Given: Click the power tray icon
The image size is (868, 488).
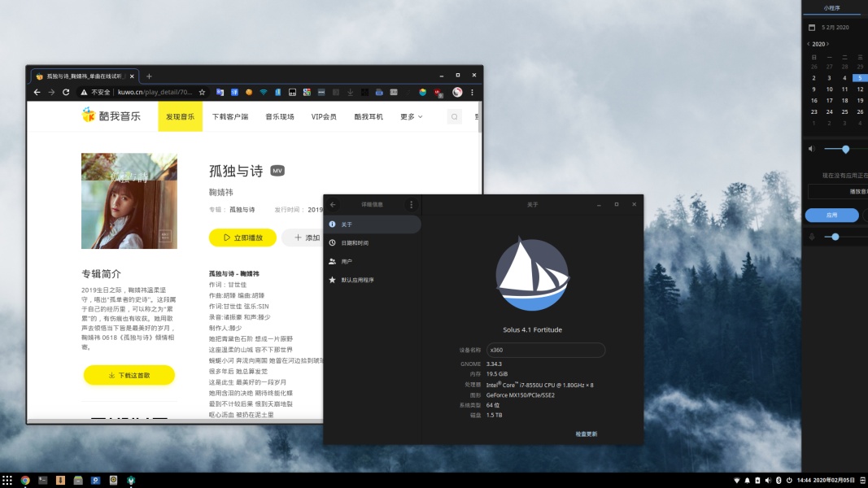Looking at the screenshot, I should 789,480.
